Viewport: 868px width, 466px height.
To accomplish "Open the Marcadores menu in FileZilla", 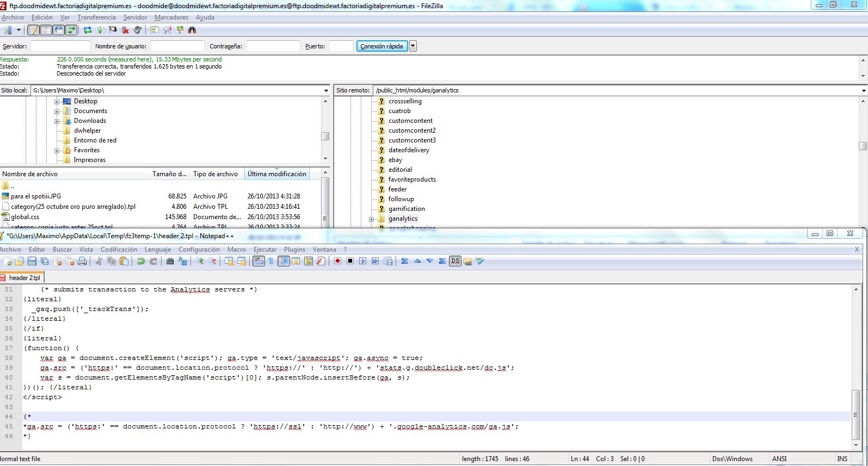I will [x=171, y=17].
